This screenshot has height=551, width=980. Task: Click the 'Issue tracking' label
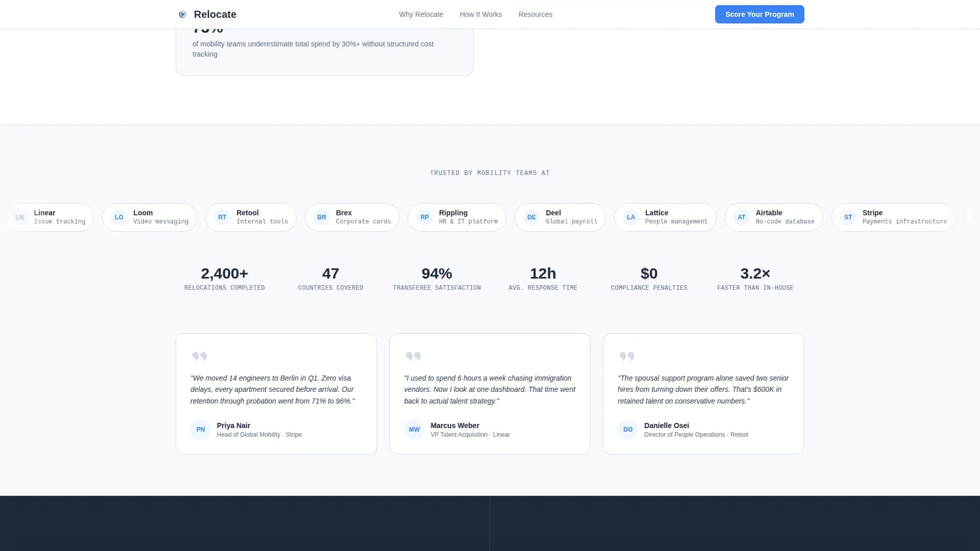(60, 221)
